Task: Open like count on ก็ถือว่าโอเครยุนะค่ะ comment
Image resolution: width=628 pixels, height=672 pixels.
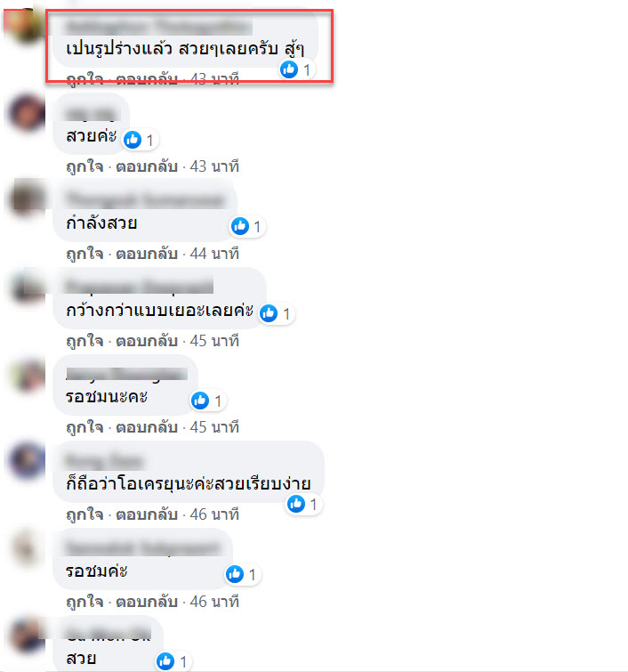Action: [x=304, y=504]
